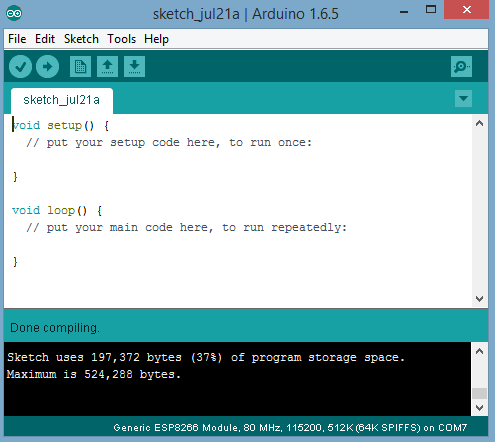The width and height of the screenshot is (495, 442).
Task: Click the closing brace after setup comment
Action: click(15, 177)
